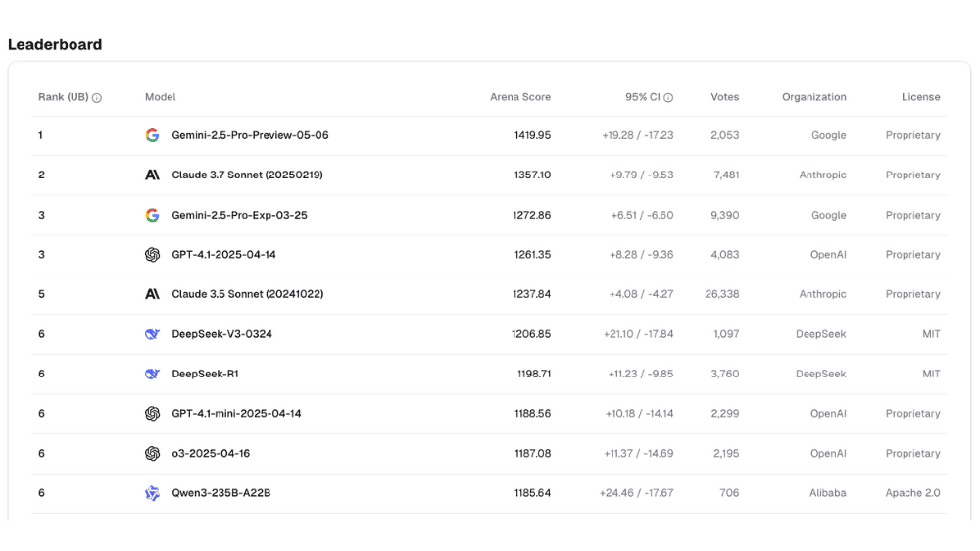Click Google logo beside Gemini-2.5-Pro-Preview-05-06
The image size is (980, 551).
[x=152, y=135]
